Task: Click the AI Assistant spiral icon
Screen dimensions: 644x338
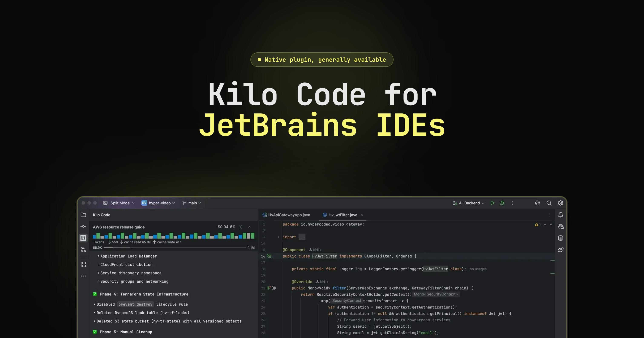Action: click(x=537, y=203)
